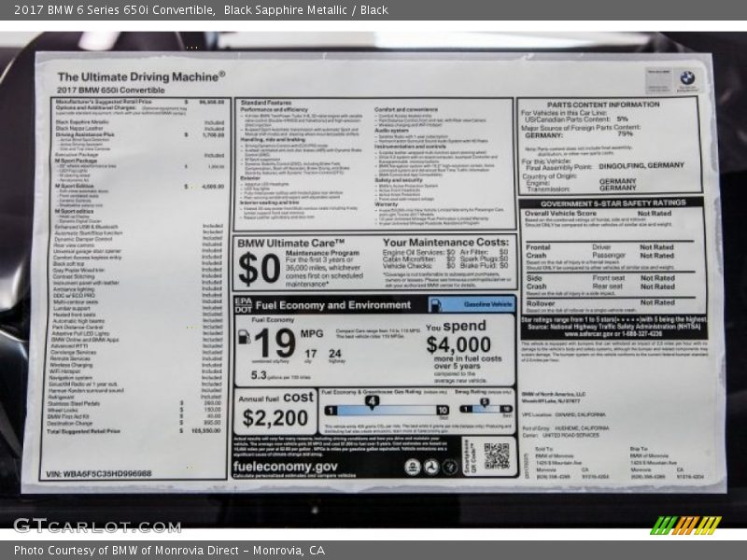Click 'The Ultimate Driving Machine' heading
This screenshot has height=560, width=747.
pos(141,77)
